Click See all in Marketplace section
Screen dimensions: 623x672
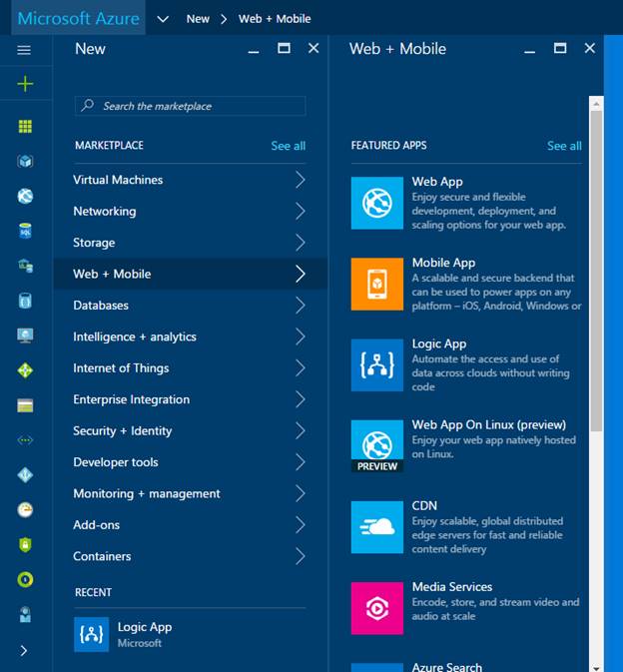[288, 146]
